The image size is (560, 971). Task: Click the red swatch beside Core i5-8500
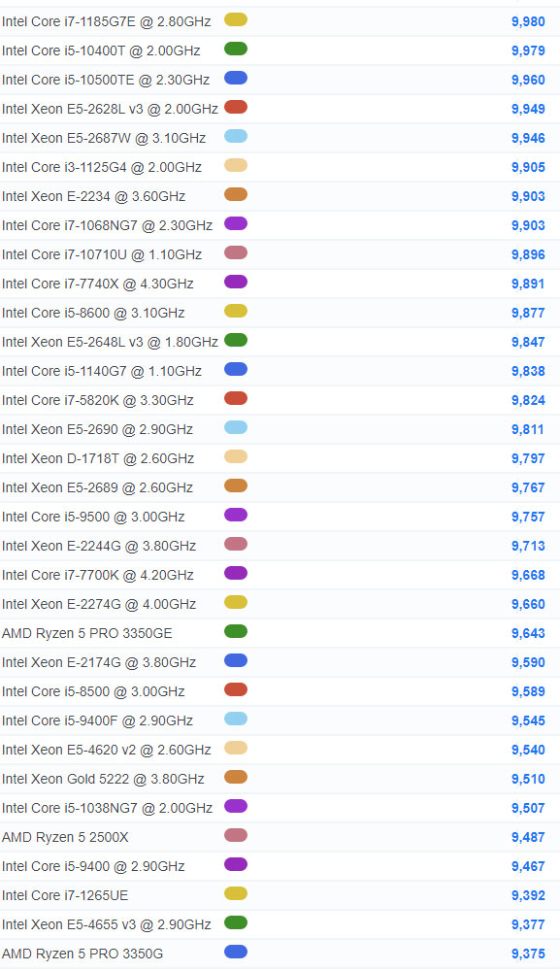click(x=236, y=689)
